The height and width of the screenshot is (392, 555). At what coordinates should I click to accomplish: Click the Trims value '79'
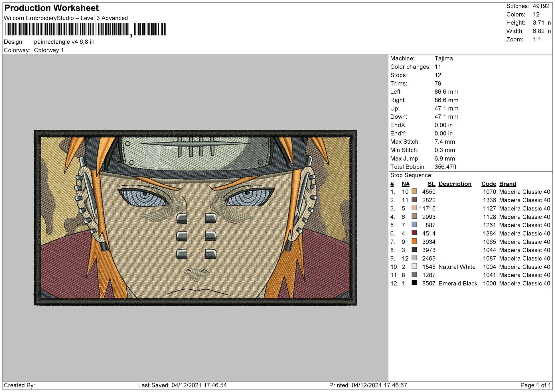[438, 84]
